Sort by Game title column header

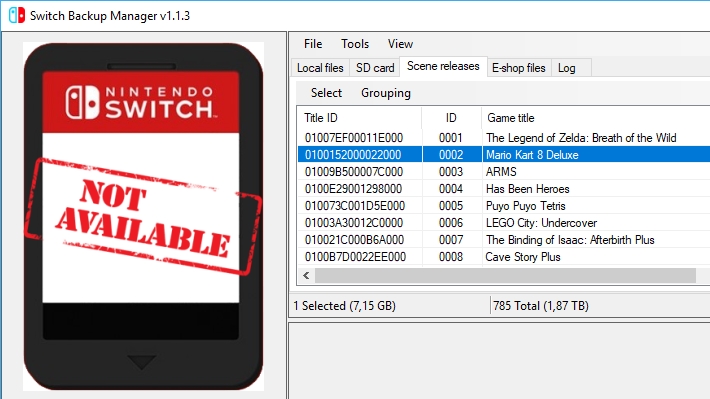pyautogui.click(x=596, y=118)
